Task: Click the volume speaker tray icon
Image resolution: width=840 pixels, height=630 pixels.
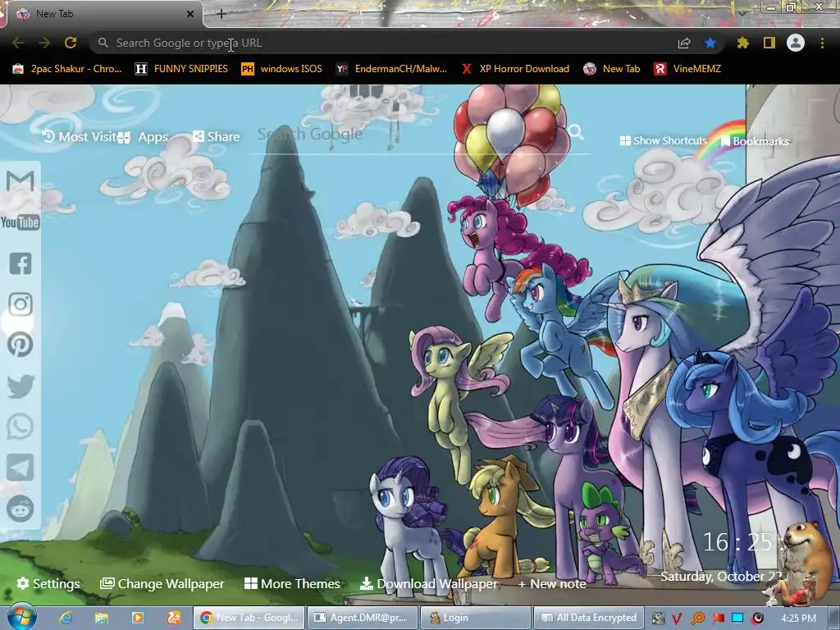Action: coord(757,619)
